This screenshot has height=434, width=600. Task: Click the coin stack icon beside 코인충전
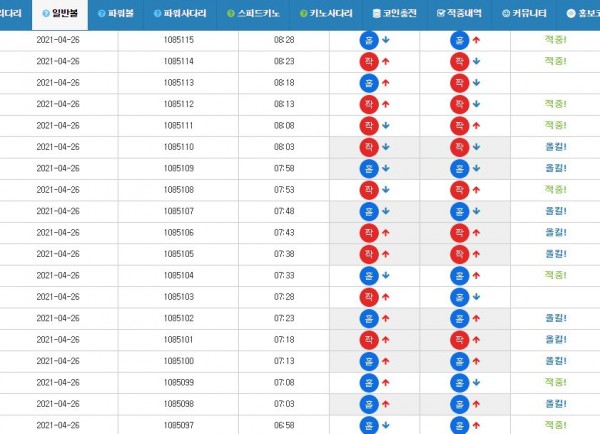pyautogui.click(x=377, y=14)
